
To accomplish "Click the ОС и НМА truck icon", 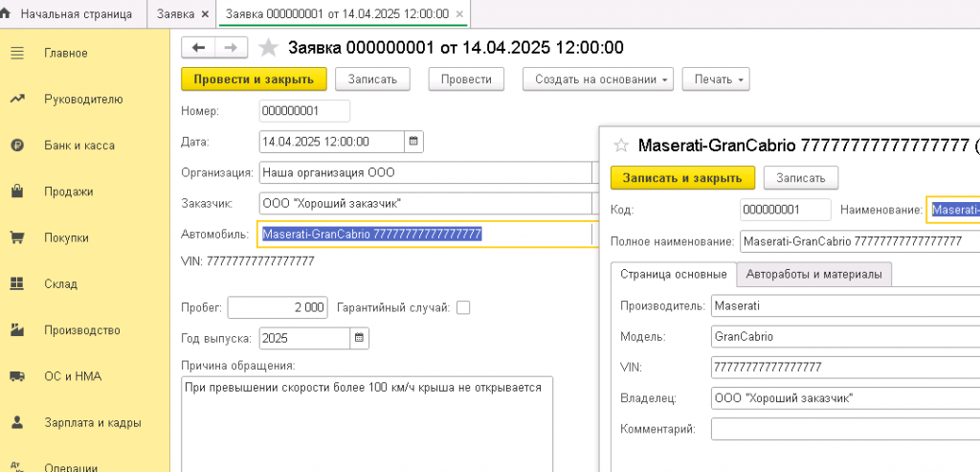I will click(x=17, y=376).
